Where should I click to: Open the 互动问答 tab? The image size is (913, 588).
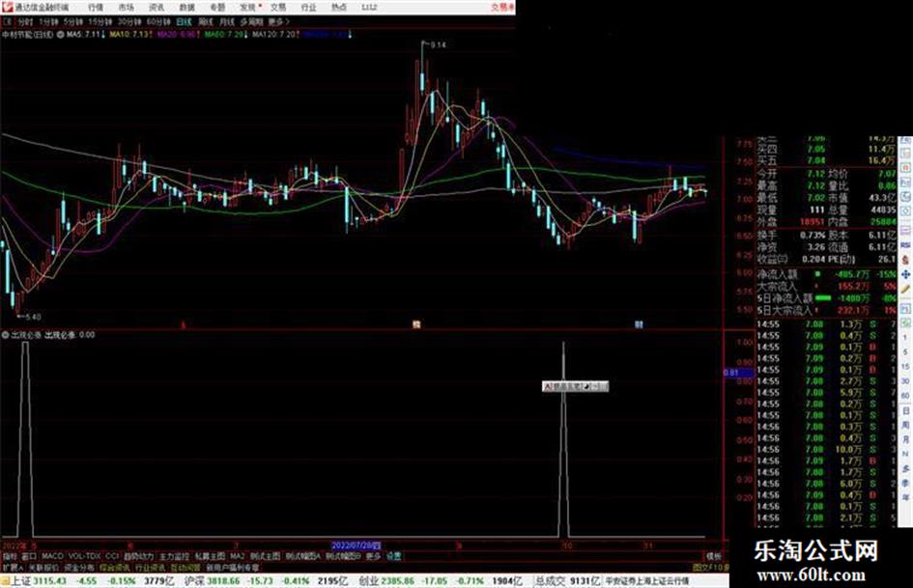tap(185, 567)
